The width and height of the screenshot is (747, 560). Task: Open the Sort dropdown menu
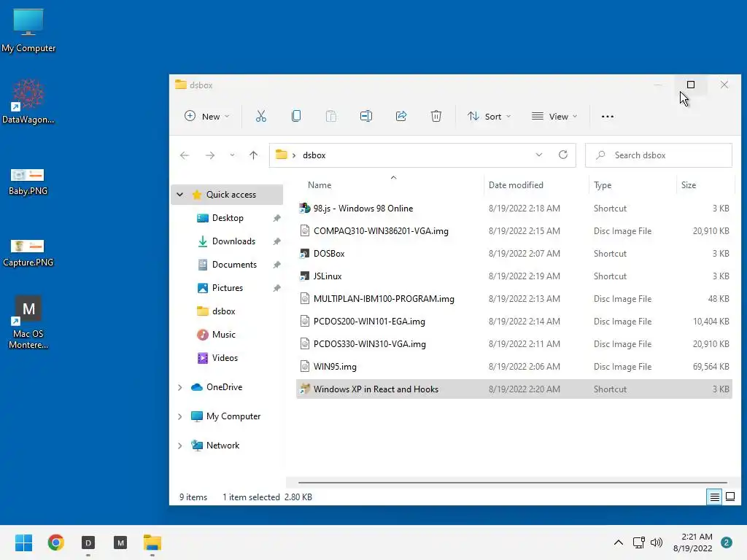click(489, 116)
